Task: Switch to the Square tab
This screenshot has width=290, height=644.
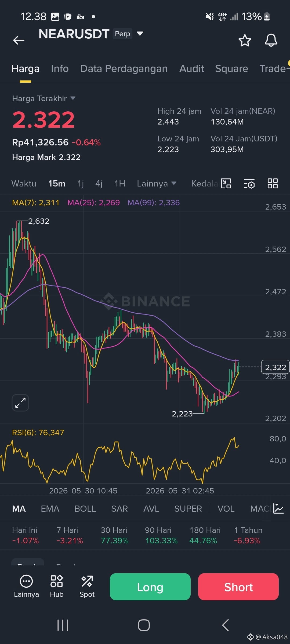Action: coord(231,69)
